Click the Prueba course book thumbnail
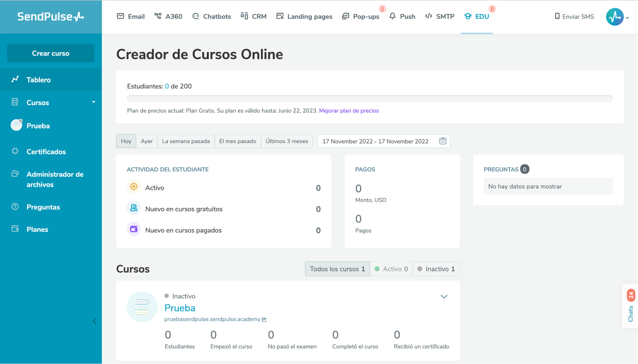This screenshot has height=364, width=638. (x=142, y=307)
